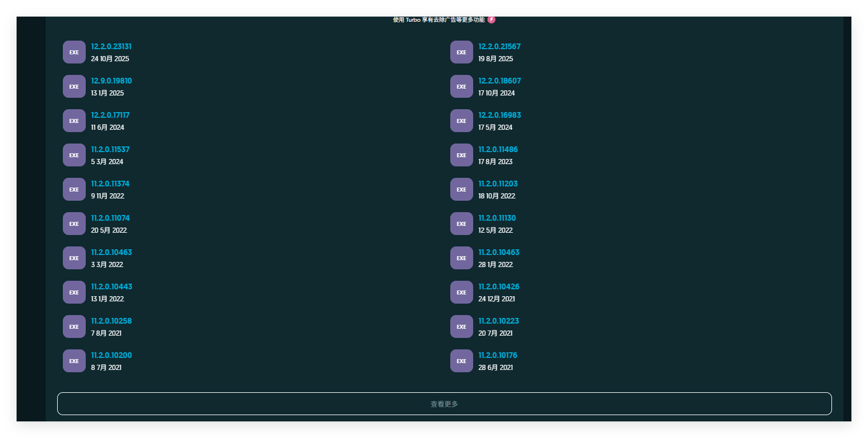
Task: Select the EXE icon next to 12.9.0.19810
Action: [x=74, y=86]
